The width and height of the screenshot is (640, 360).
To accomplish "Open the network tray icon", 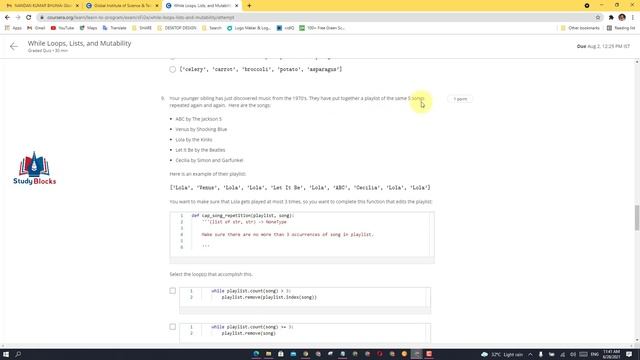I will coord(562,354).
